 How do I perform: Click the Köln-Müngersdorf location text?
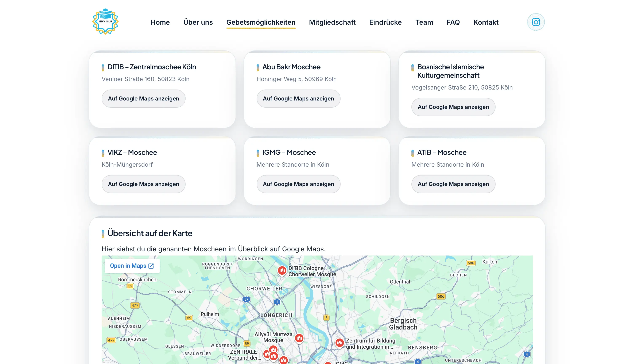coord(127,165)
